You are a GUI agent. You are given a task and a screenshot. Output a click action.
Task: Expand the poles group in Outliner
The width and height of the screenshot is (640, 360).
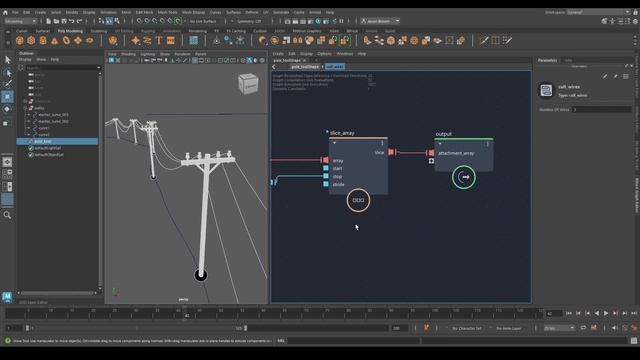click(x=26, y=108)
